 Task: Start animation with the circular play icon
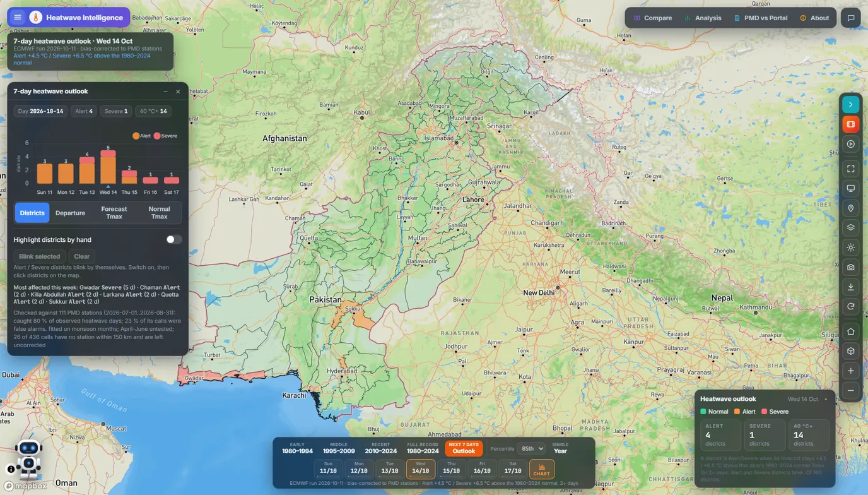[850, 144]
